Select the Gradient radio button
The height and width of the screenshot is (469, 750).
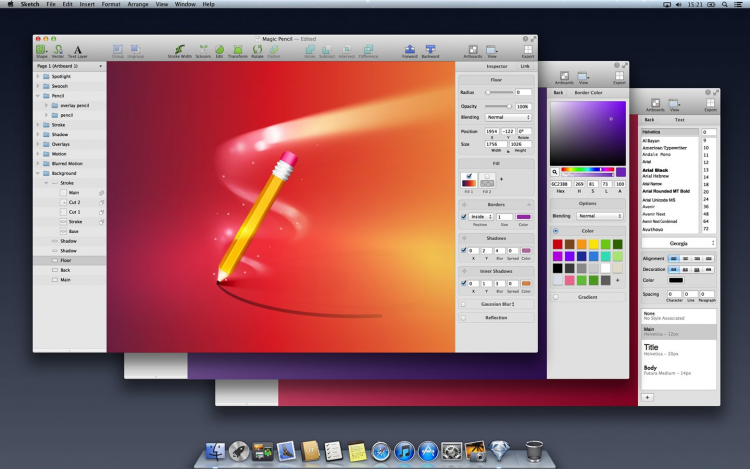tap(555, 296)
